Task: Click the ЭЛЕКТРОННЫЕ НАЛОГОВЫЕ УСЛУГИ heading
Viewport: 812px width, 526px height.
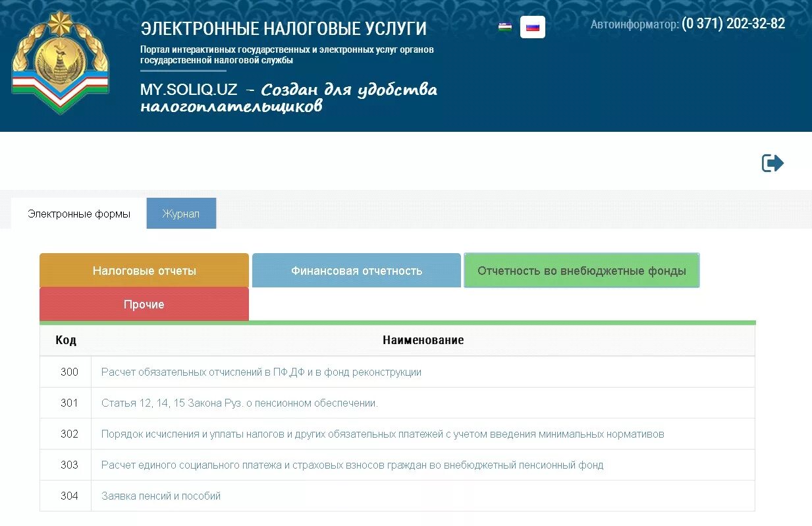Action: point(283,28)
